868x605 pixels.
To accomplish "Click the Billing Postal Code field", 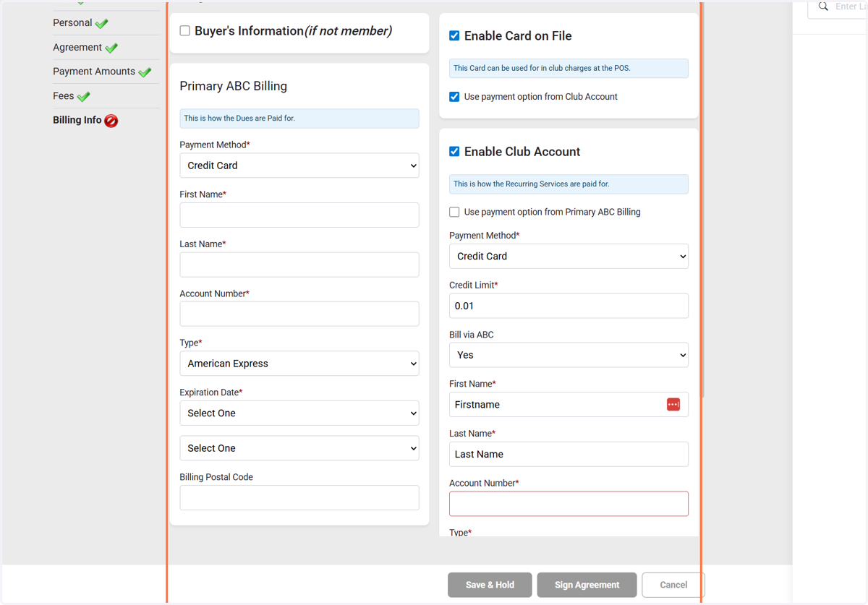I will click(299, 497).
